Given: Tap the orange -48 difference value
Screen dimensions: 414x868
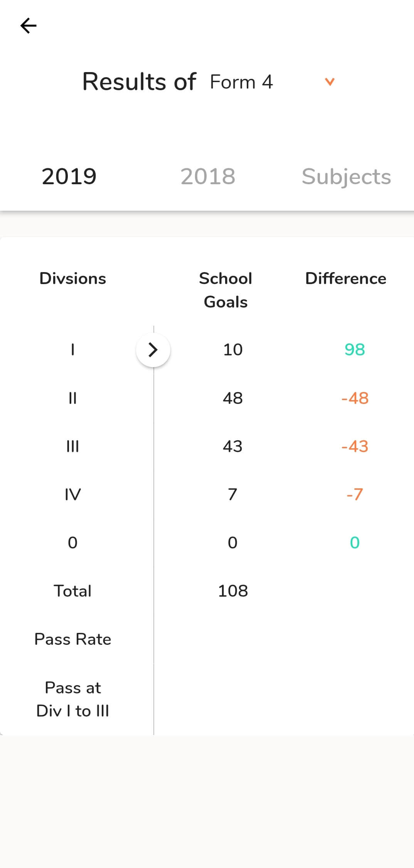Looking at the screenshot, I should (355, 398).
